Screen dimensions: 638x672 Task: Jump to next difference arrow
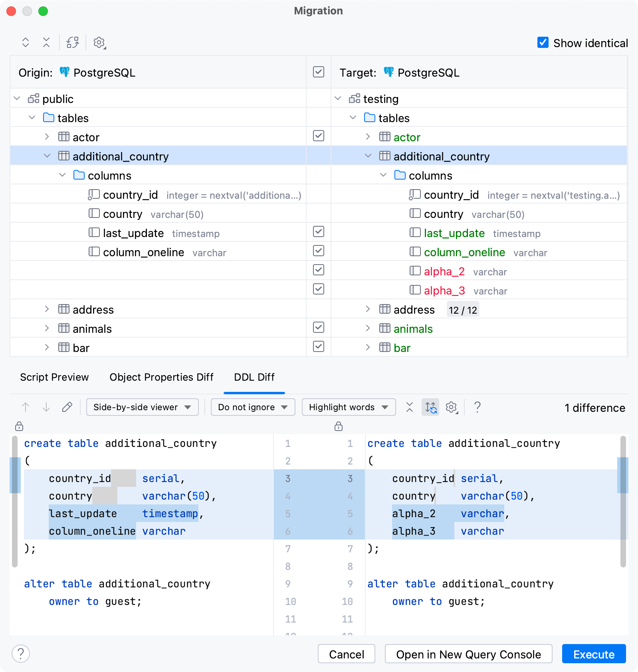[x=46, y=407]
